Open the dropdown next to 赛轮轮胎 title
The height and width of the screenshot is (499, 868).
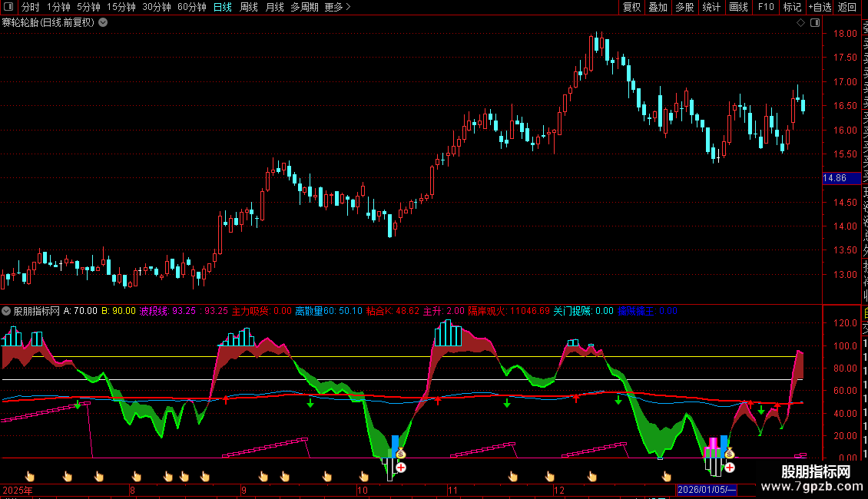103,23
